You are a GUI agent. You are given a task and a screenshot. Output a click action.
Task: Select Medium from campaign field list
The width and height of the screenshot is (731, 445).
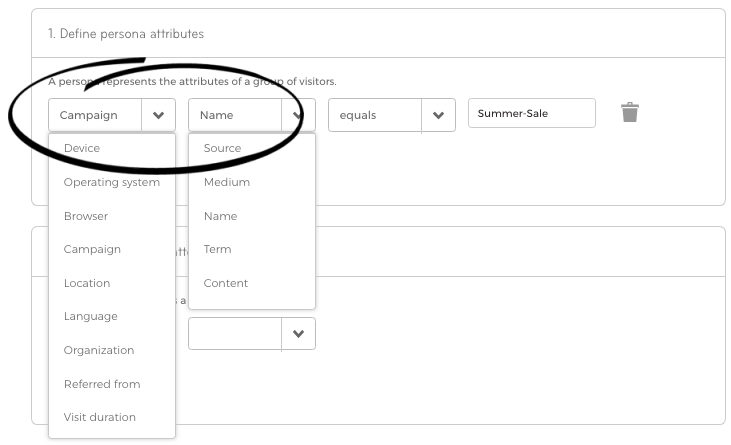click(227, 182)
